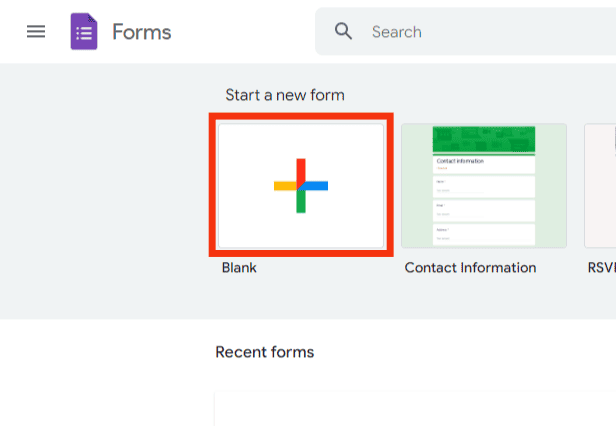This screenshot has height=426, width=616.
Task: Open the recent form card below
Action: [415, 409]
